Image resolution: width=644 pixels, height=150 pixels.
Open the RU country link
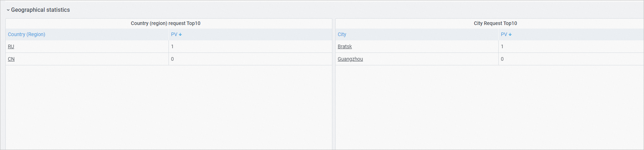pos(11,46)
